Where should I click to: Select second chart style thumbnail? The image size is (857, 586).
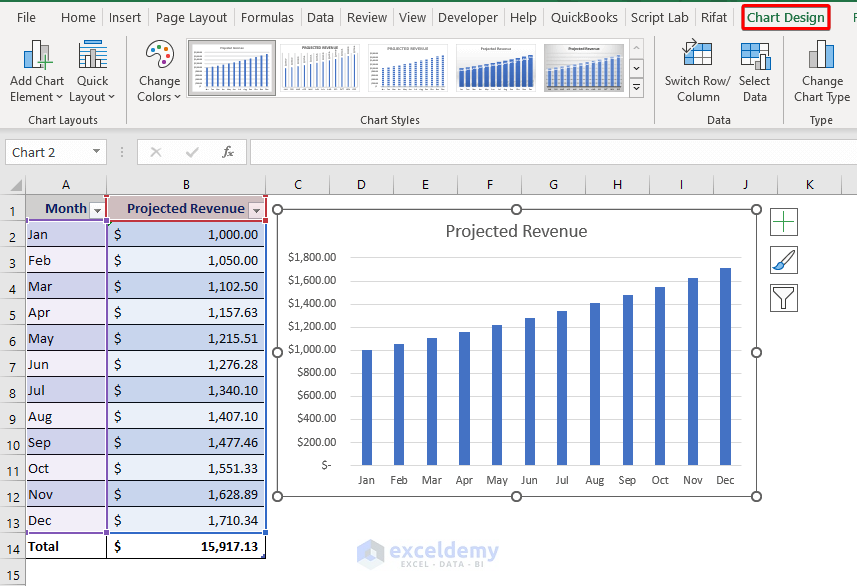pyautogui.click(x=320, y=68)
